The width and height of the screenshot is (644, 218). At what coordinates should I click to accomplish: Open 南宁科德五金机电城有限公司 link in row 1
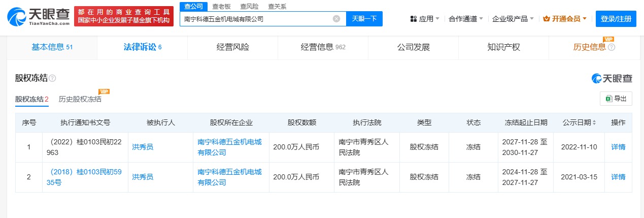point(230,147)
